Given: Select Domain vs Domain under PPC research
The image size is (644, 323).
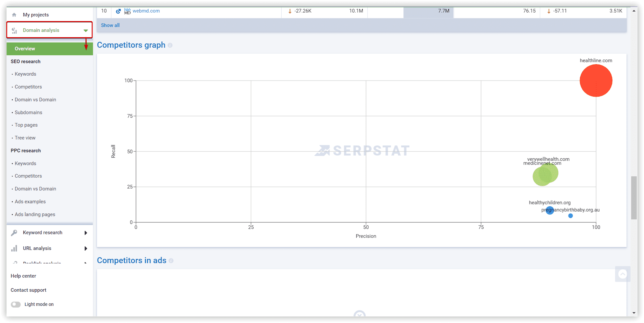Looking at the screenshot, I should (35, 189).
